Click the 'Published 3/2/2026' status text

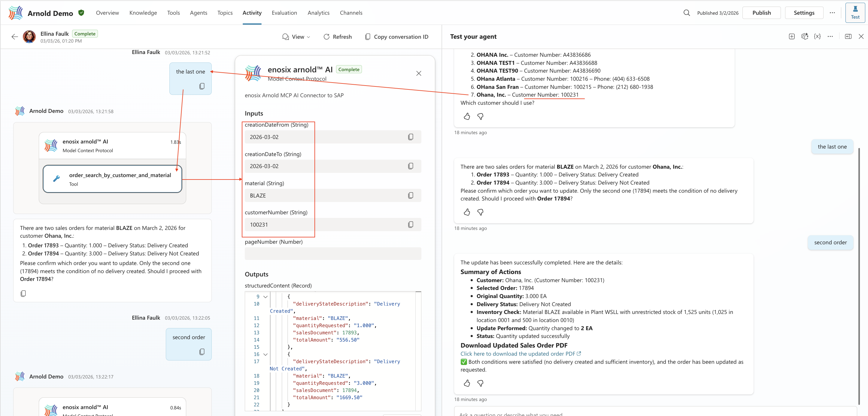[718, 13]
